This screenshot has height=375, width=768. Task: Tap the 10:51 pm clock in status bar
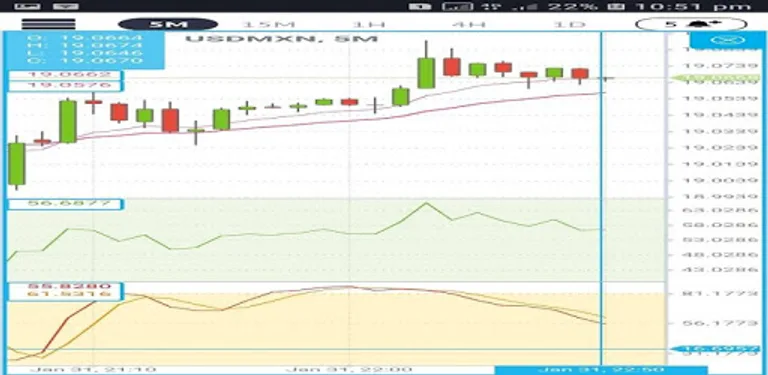click(693, 6)
